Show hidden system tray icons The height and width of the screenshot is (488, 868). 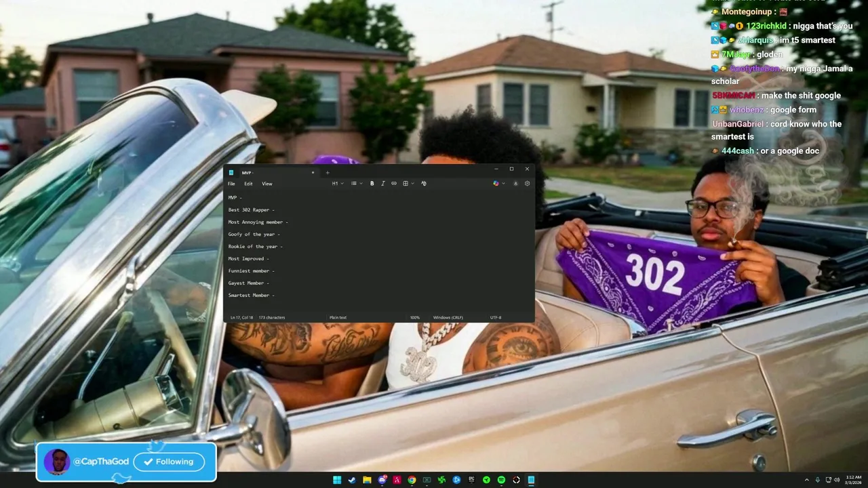807,480
